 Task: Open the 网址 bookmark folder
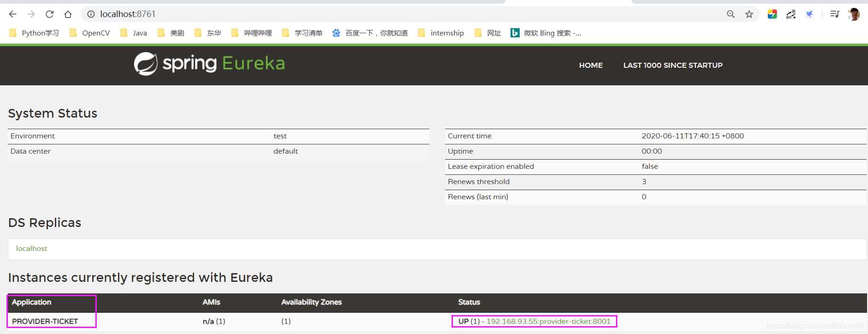(488, 33)
